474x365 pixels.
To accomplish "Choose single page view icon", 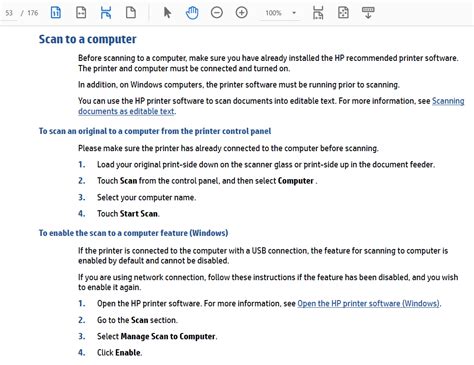I will pyautogui.click(x=131, y=13).
